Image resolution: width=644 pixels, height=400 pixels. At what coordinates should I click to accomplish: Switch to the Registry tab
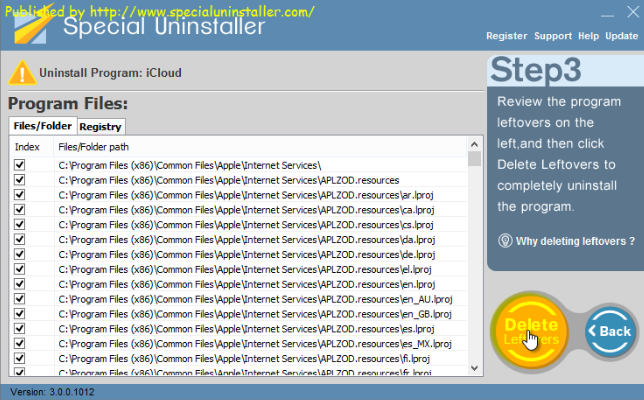(x=101, y=126)
